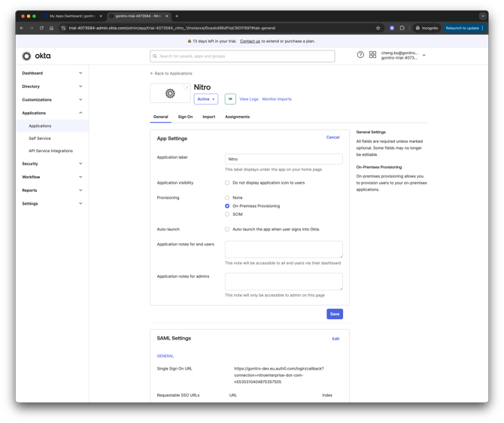Click the GENERAL heading in SAML Settings
Screen dimensions: 504x423
[165, 356]
